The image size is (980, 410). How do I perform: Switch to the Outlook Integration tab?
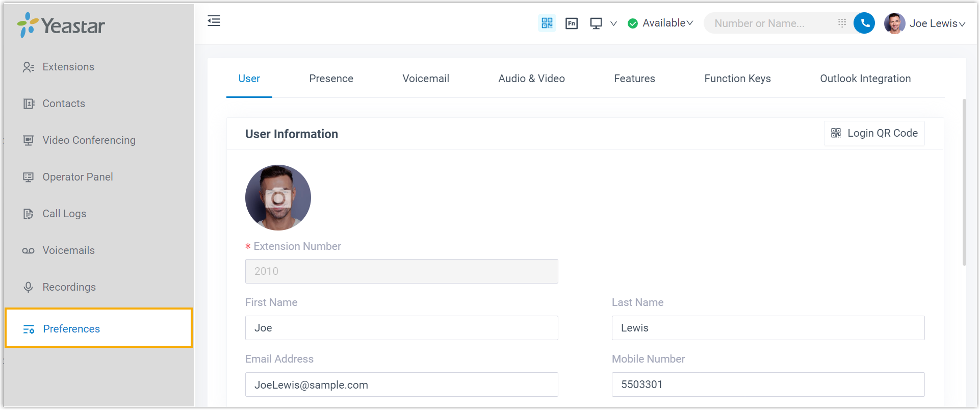pyautogui.click(x=865, y=79)
